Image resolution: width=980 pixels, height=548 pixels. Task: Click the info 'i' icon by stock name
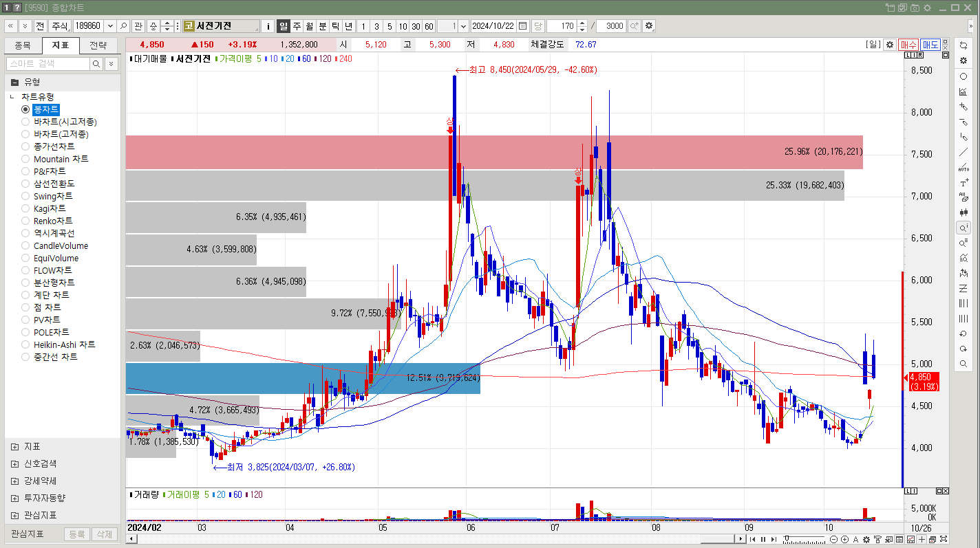(x=268, y=26)
